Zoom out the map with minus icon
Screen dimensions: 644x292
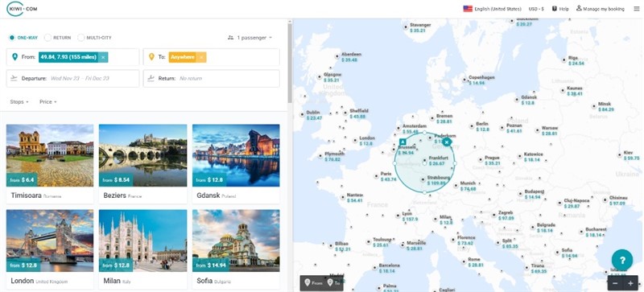(615, 283)
